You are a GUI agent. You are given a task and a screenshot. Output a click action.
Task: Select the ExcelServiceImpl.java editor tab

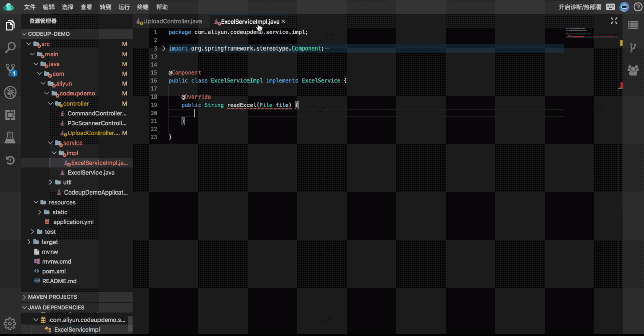pos(250,22)
